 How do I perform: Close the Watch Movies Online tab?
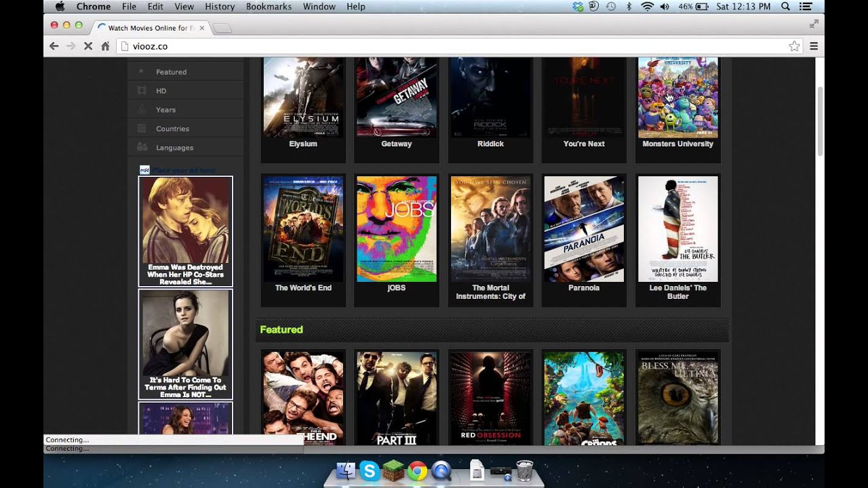[202, 28]
